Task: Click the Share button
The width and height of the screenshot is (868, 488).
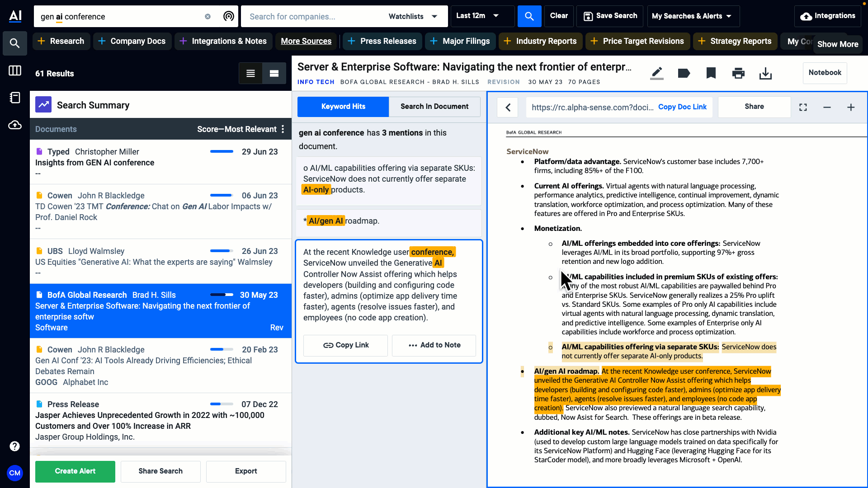Action: (754, 107)
